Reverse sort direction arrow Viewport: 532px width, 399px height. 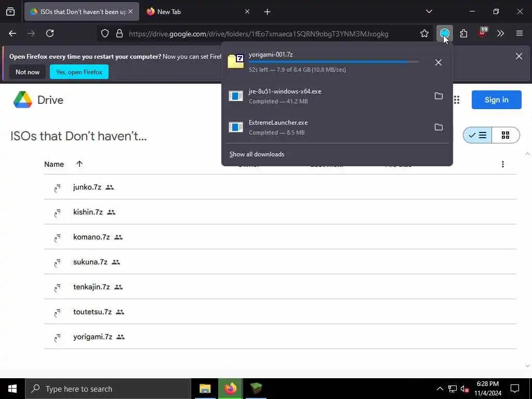(x=79, y=164)
